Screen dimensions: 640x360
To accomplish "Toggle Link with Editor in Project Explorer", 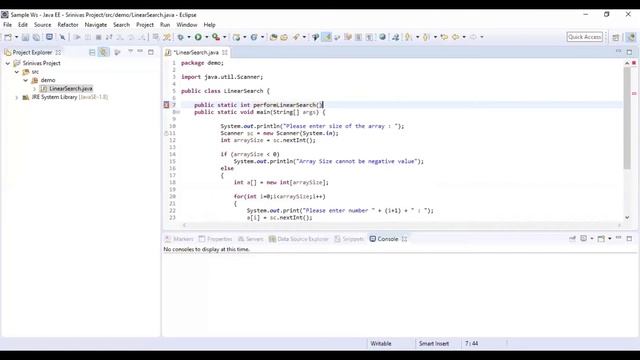I will coord(104,52).
